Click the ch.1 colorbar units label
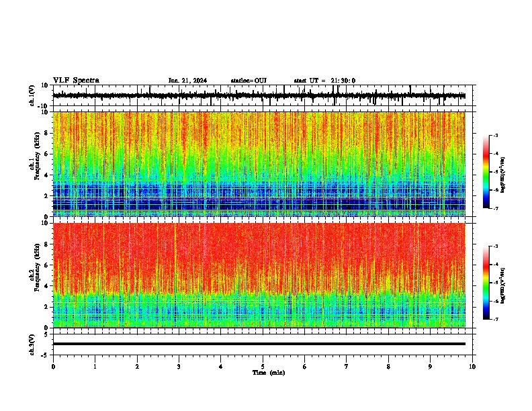 coord(503,175)
